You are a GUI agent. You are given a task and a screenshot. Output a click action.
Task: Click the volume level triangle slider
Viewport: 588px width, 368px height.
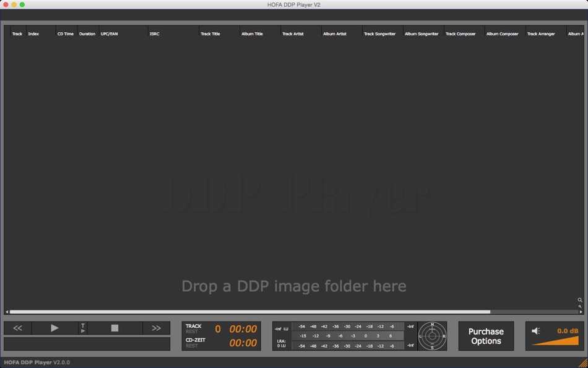[x=555, y=341]
